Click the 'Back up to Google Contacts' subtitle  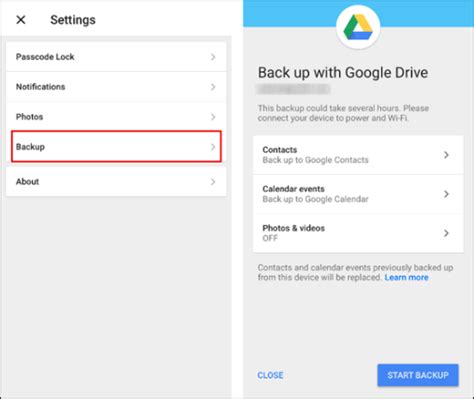pyautogui.click(x=315, y=160)
